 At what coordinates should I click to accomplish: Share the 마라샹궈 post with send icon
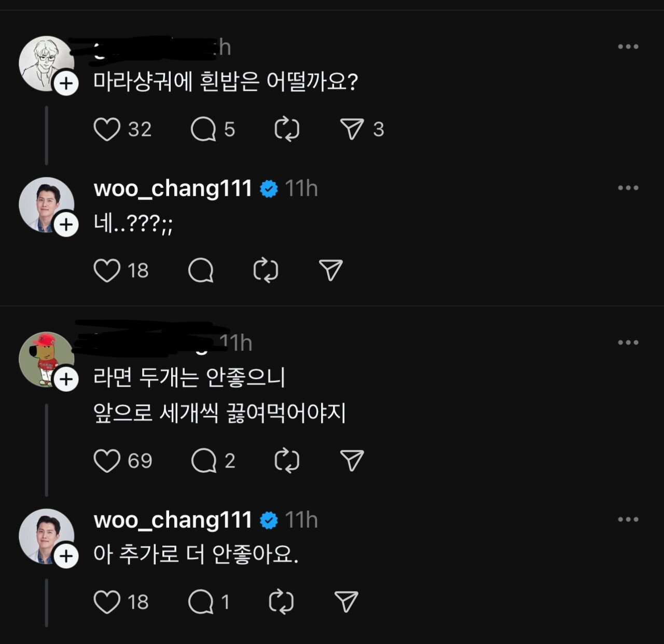352,129
